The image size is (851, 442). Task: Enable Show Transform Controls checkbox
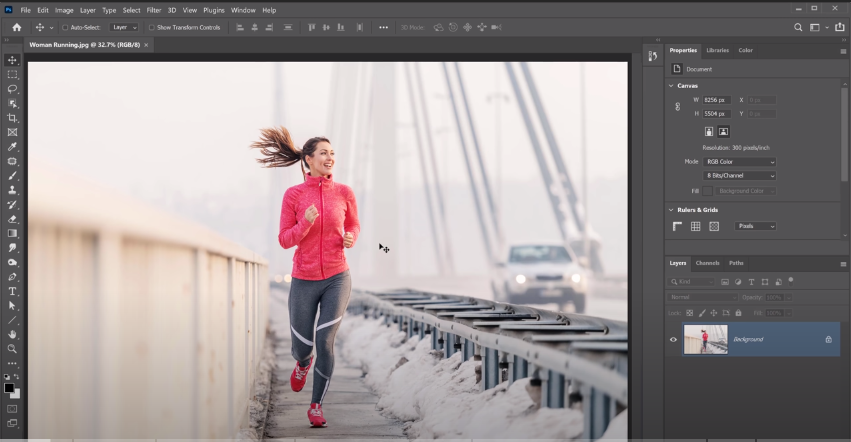coord(152,27)
